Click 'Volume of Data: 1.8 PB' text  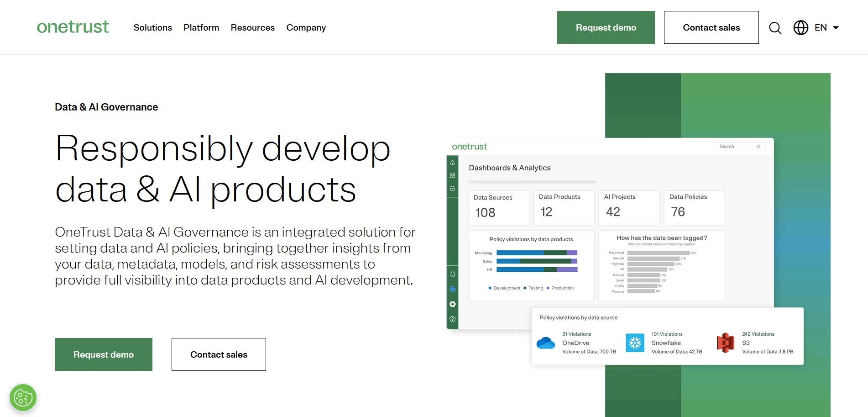[768, 352]
